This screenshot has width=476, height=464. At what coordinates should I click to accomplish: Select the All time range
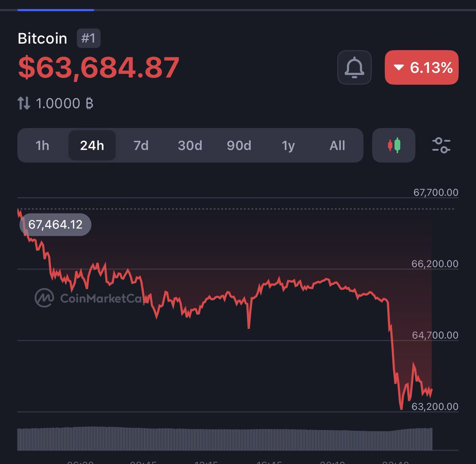click(337, 146)
